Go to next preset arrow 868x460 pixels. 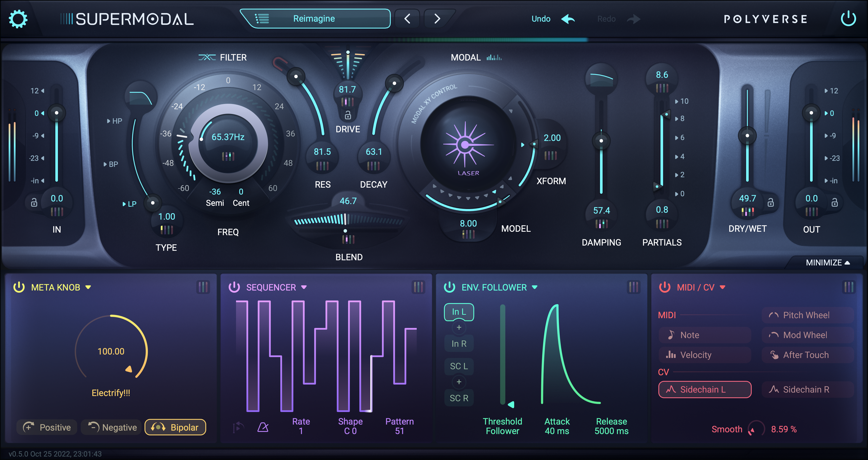(437, 19)
